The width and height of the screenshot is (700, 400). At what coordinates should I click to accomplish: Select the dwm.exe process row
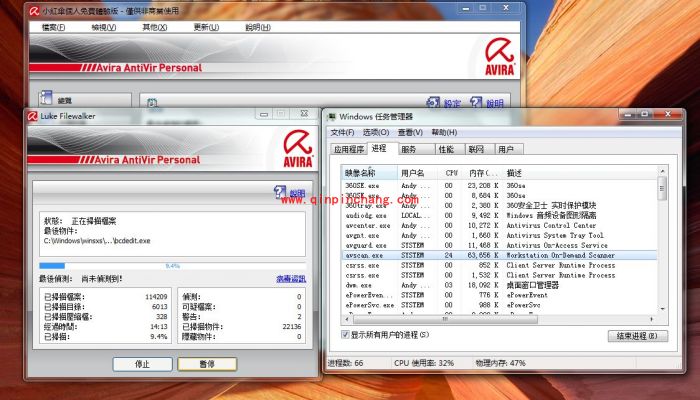click(499, 285)
